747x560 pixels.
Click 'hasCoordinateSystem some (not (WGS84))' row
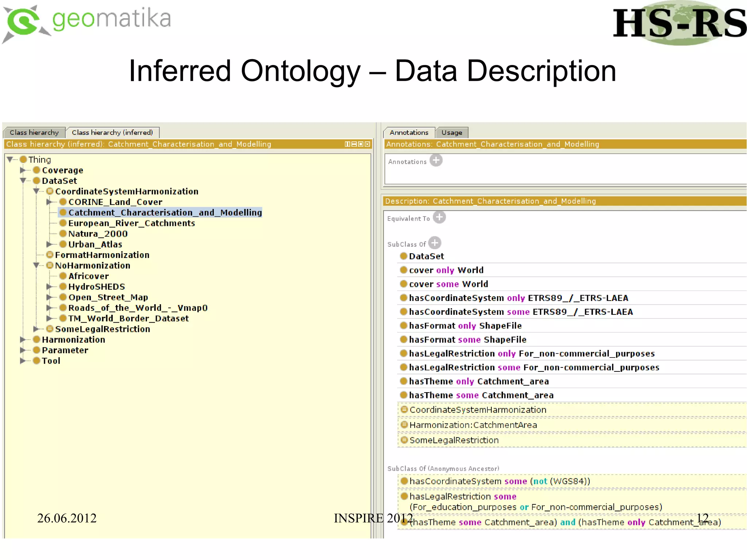coord(572,481)
